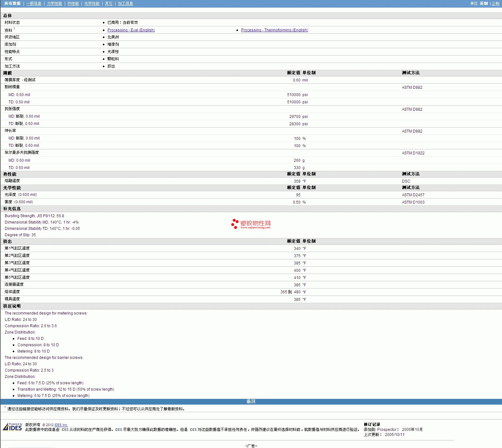Select 英制 units option
This screenshot has height=448, width=502.
(484, 3)
